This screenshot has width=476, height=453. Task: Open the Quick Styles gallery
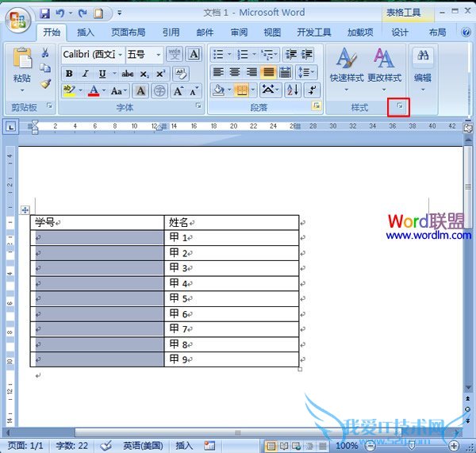pos(346,65)
